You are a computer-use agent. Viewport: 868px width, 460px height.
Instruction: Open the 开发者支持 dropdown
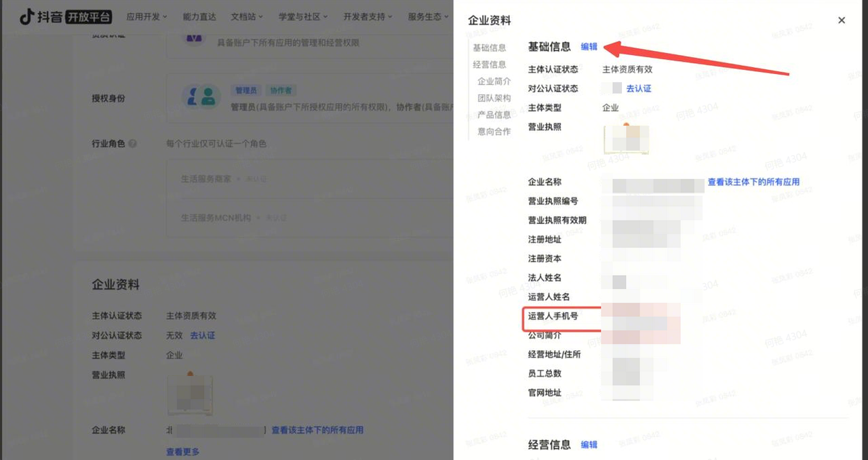pos(368,17)
